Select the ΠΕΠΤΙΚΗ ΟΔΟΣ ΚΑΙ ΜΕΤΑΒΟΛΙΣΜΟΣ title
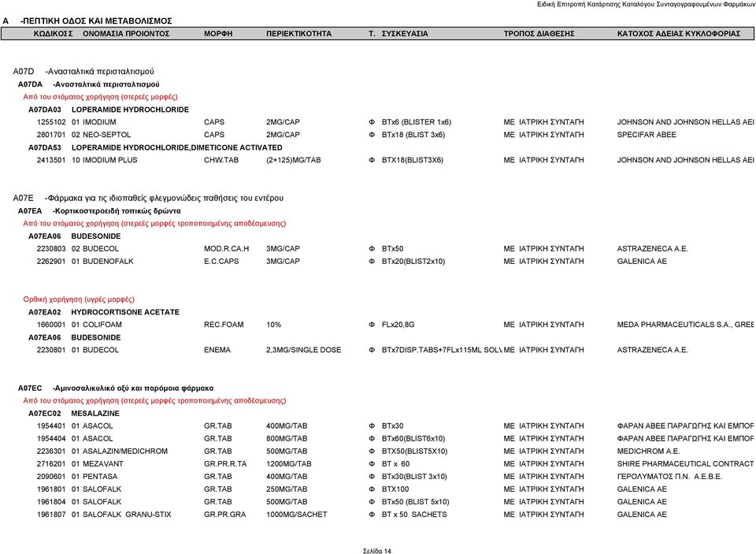This screenshot has height=554, width=756. [96, 20]
